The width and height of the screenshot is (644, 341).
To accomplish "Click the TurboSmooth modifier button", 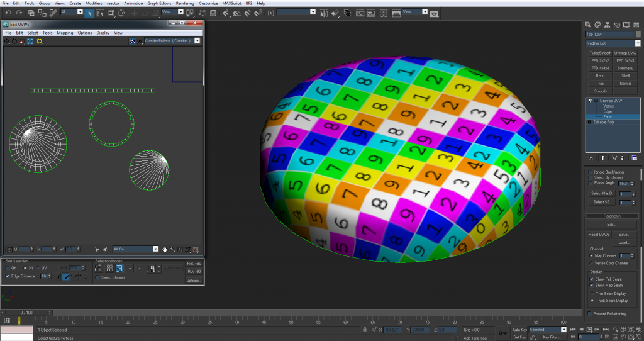I will click(x=600, y=53).
